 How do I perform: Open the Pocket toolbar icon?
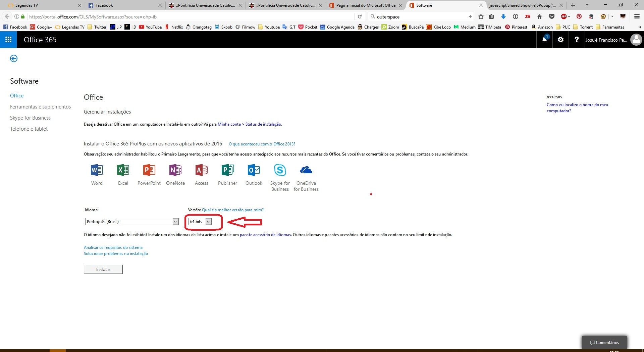(x=552, y=16)
